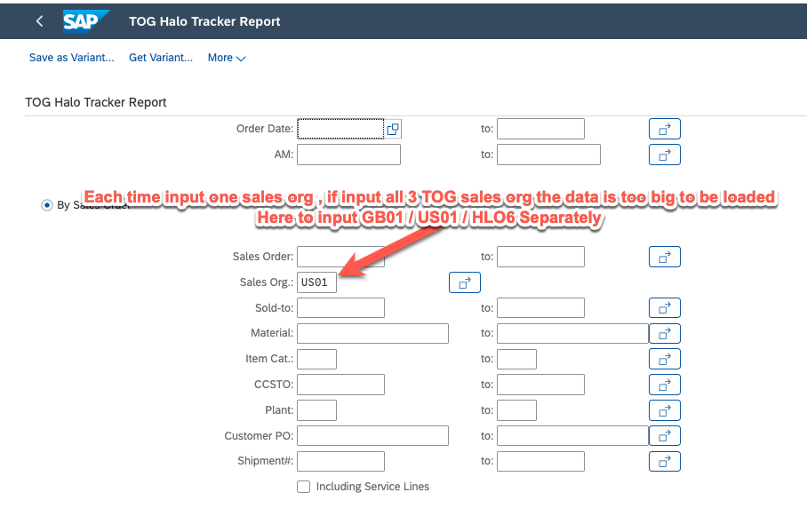
Task: Select the By Sales Order radio button
Action: click(x=47, y=205)
